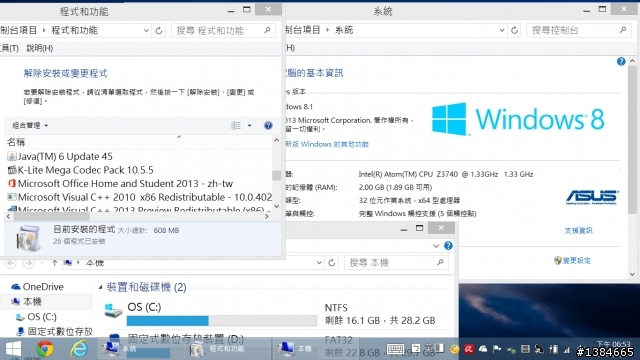Launch Internet Explorer from the taskbar
The height and width of the screenshot is (360, 640).
[78, 349]
